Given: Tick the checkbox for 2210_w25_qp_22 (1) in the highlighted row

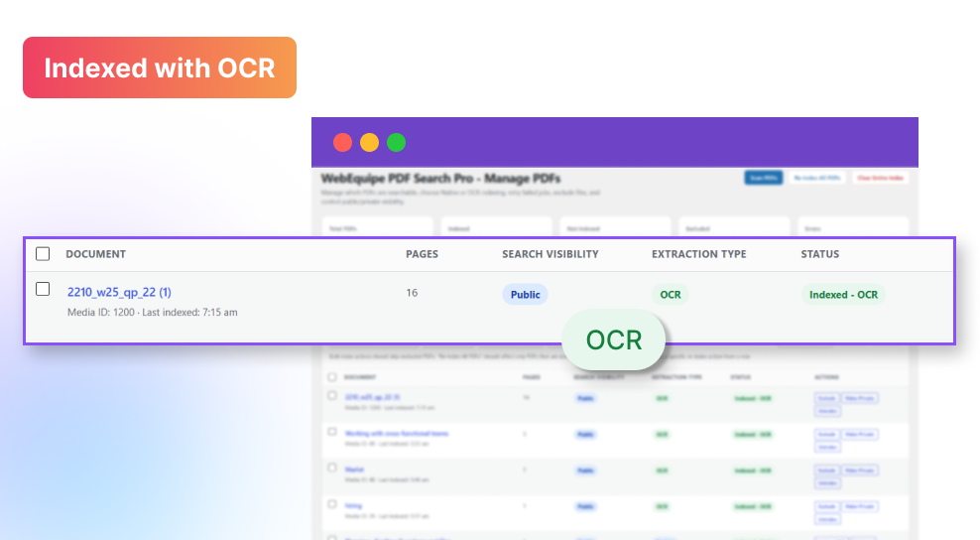Looking at the screenshot, I should point(43,289).
